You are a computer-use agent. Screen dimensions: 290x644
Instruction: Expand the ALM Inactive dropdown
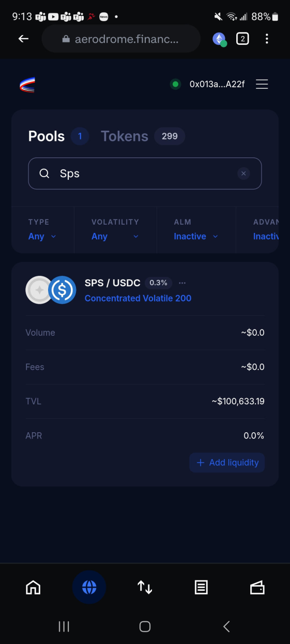[x=196, y=236]
